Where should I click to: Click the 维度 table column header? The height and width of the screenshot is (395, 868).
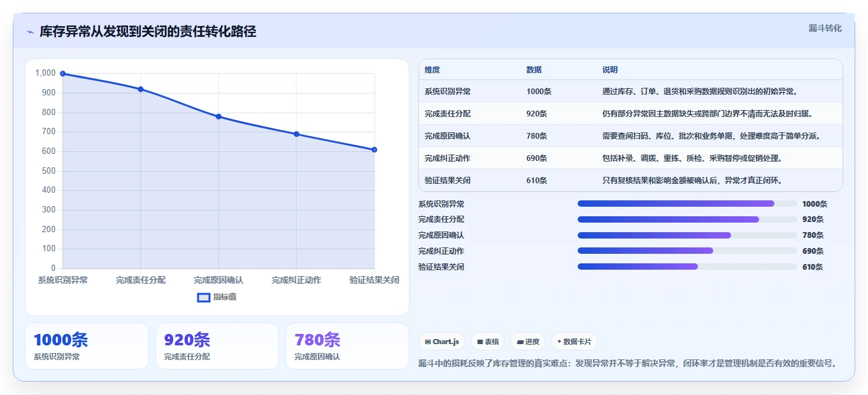[432, 70]
